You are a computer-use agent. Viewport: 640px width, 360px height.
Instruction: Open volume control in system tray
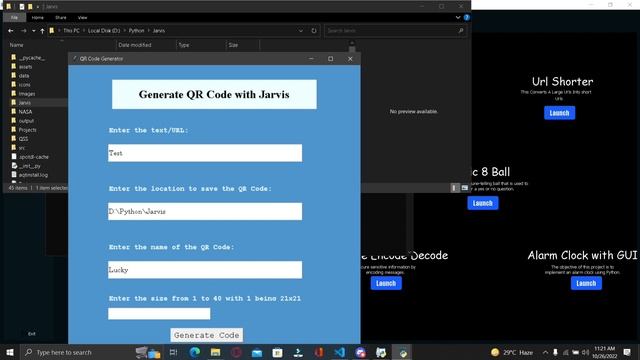click(586, 352)
